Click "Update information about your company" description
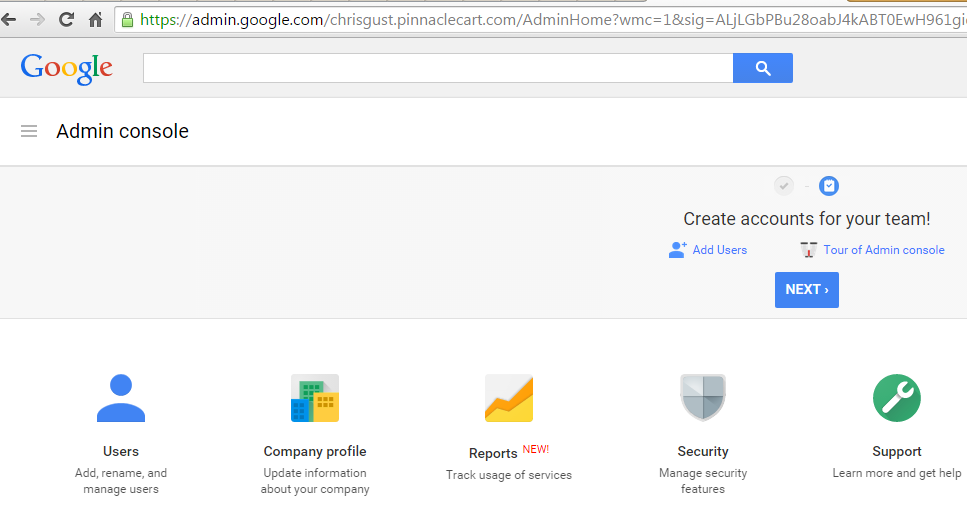The width and height of the screenshot is (967, 515). [x=315, y=481]
